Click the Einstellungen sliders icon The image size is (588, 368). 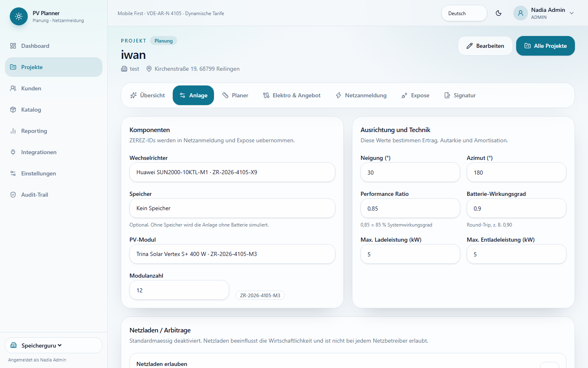pyautogui.click(x=13, y=173)
